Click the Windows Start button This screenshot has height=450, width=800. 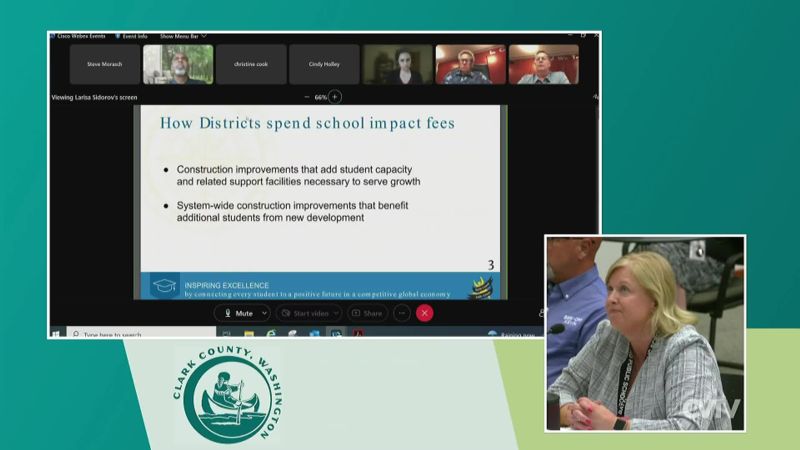[x=56, y=334]
